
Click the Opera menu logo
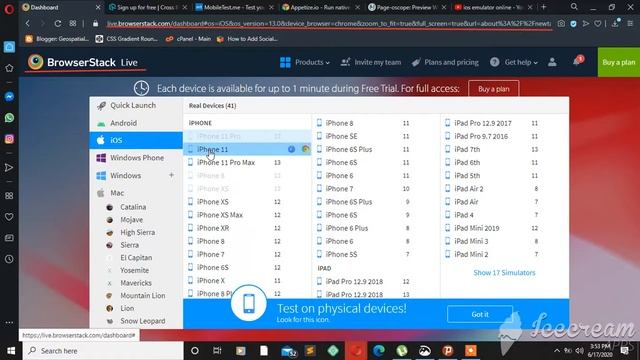[9, 9]
